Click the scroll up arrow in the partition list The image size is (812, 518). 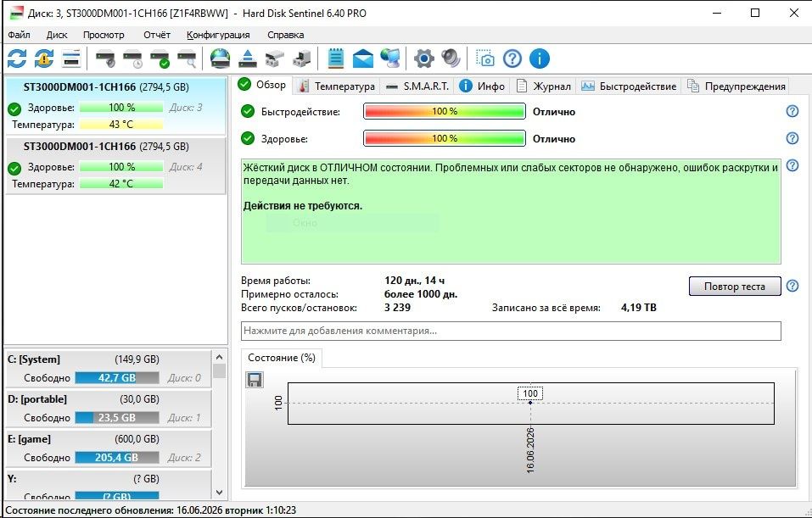click(x=219, y=357)
